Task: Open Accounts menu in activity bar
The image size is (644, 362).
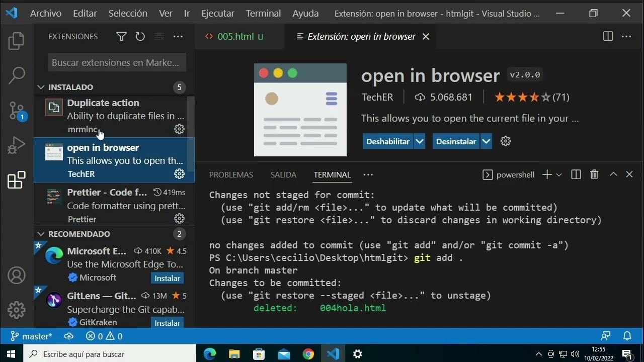Action: [17, 276]
